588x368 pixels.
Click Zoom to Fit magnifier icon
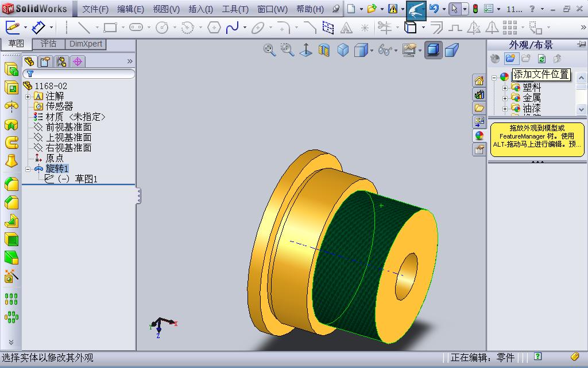click(269, 49)
